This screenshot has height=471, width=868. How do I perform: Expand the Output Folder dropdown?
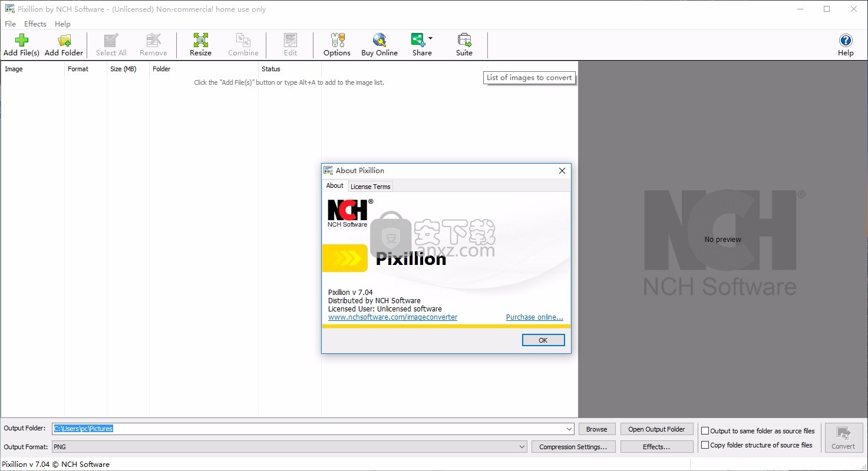point(569,429)
